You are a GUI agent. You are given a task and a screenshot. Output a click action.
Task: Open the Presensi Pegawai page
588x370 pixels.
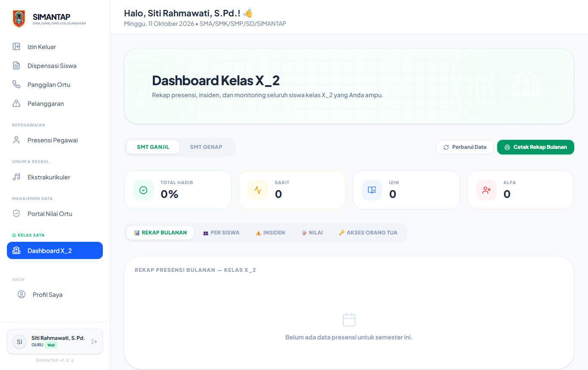point(55,140)
